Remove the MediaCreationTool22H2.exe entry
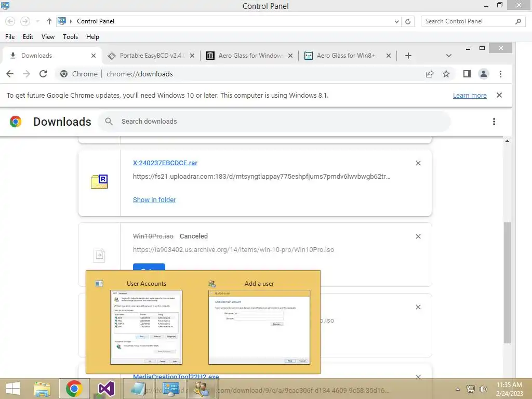The height and width of the screenshot is (399, 532). click(418, 377)
